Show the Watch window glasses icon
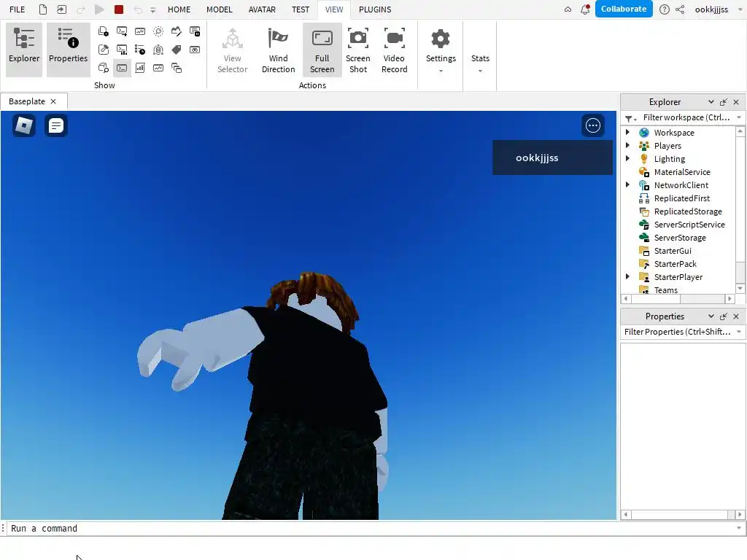 (x=195, y=50)
